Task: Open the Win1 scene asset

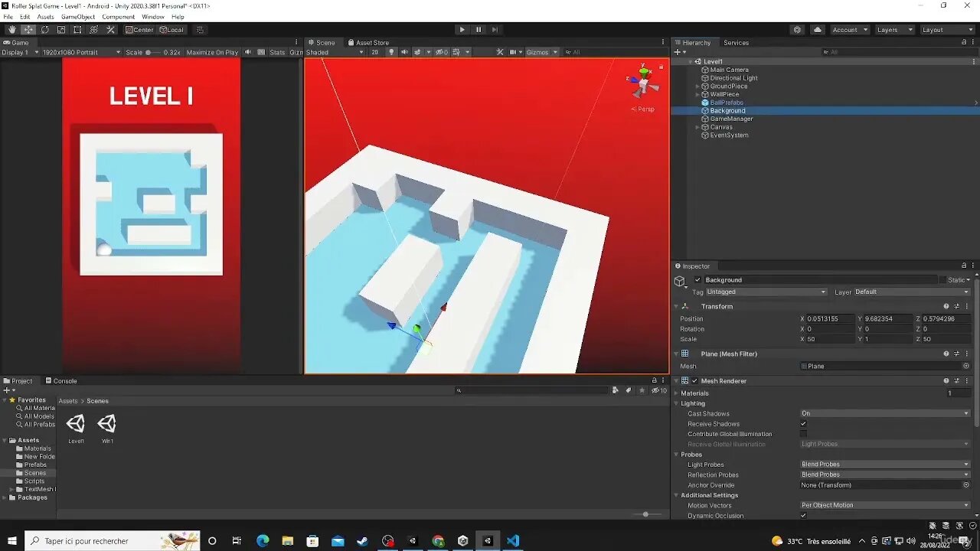Action: [107, 429]
